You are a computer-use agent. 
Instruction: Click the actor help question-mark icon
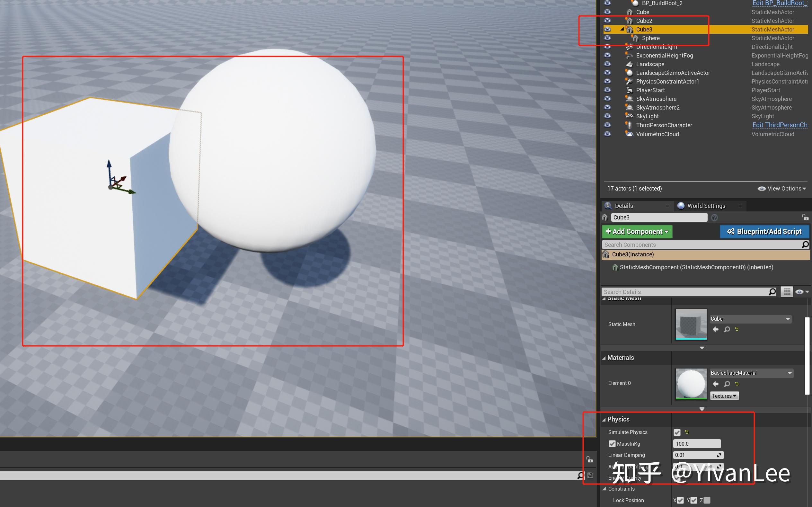(714, 218)
